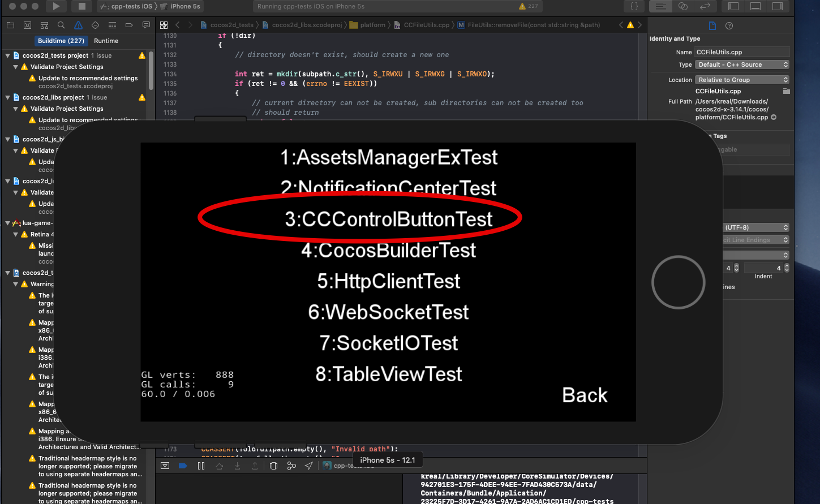820x504 pixels.
Task: Tap 3:CCControlButtonTest in the simulator
Action: tap(388, 219)
